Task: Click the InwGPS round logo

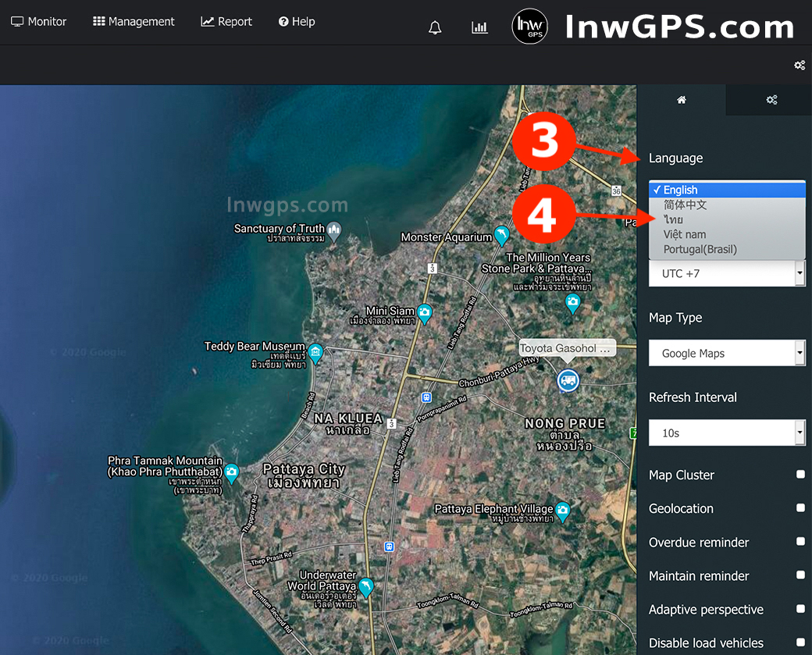Action: (529, 27)
